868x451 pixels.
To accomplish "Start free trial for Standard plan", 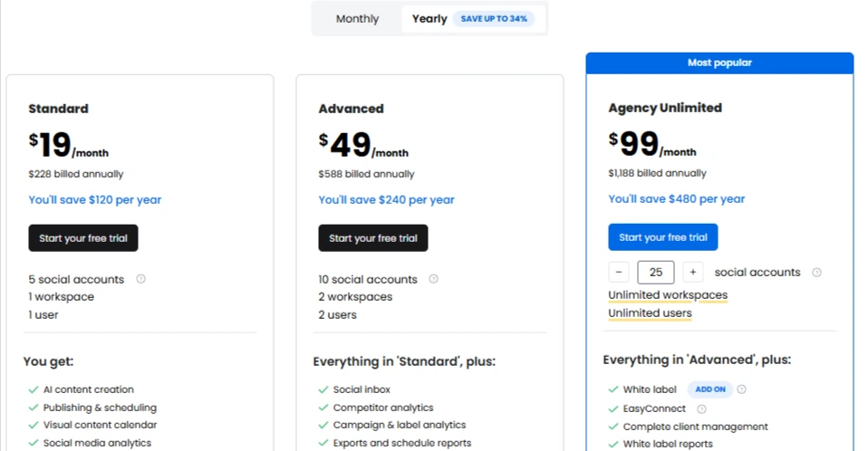I will [x=83, y=238].
